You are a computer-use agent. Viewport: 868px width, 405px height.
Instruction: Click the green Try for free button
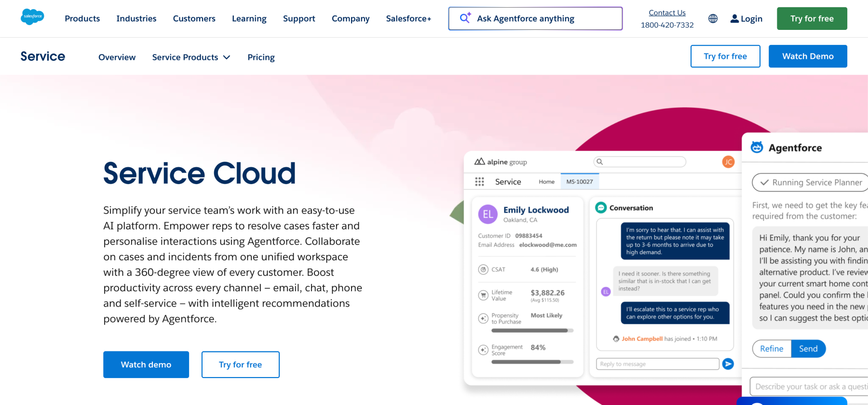(x=812, y=18)
